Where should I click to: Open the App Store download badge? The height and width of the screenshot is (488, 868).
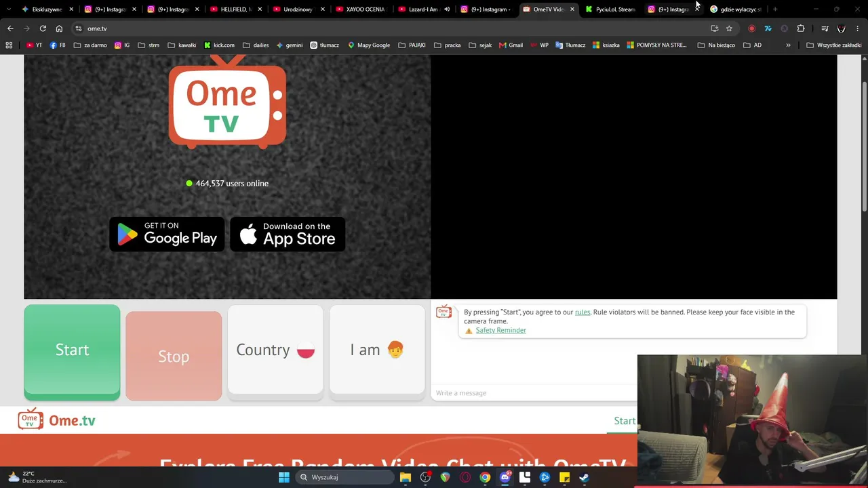288,235
